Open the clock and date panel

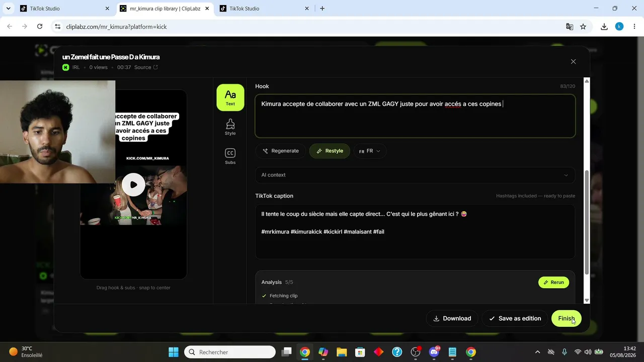622,352
